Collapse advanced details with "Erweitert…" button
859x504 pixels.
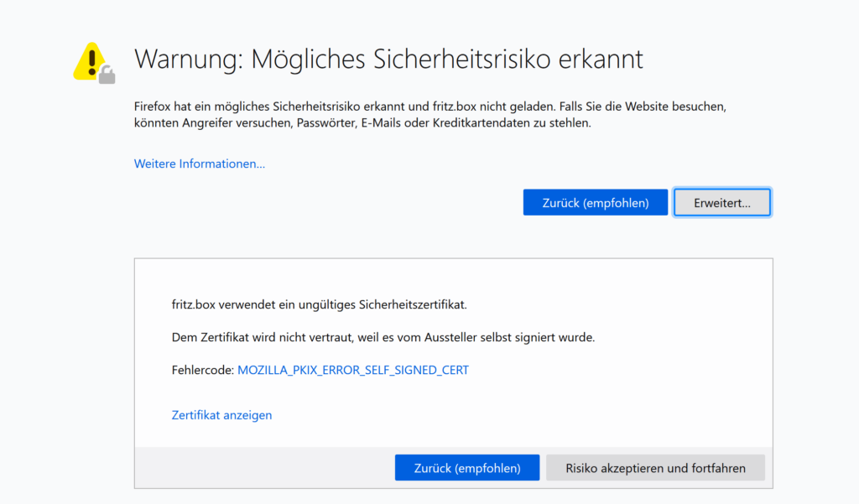pyautogui.click(x=721, y=202)
